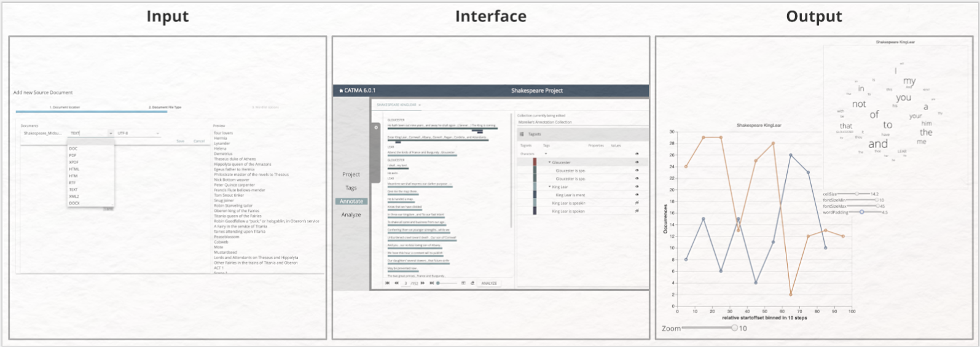The image size is (980, 347).
Task: Click 'Theseus duke of Athens' preview line
Action: (x=235, y=159)
